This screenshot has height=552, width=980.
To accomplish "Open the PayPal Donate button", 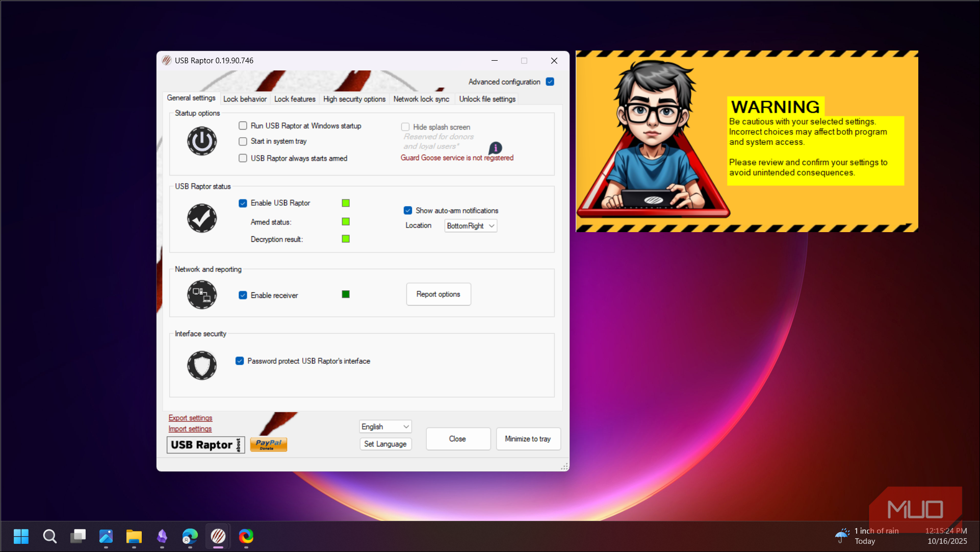I will click(x=269, y=444).
